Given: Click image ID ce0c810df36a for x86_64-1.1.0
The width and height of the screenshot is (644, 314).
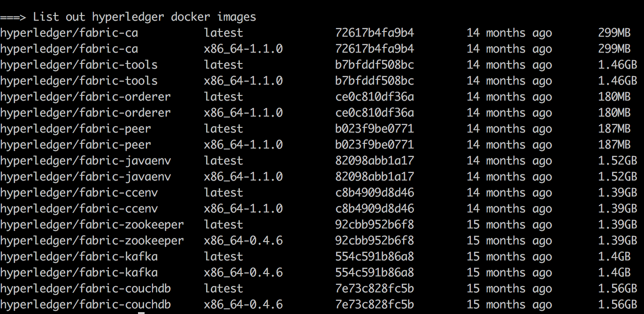Looking at the screenshot, I should [375, 113].
